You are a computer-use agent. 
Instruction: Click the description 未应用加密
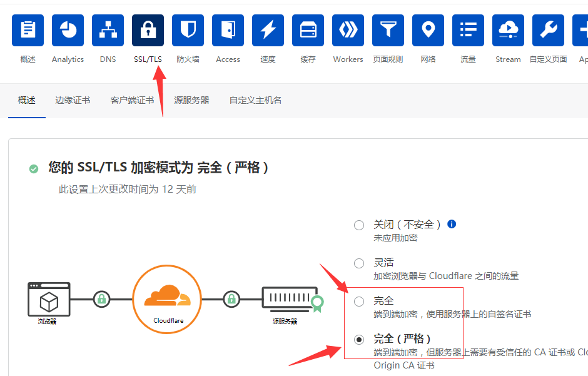pyautogui.click(x=395, y=238)
